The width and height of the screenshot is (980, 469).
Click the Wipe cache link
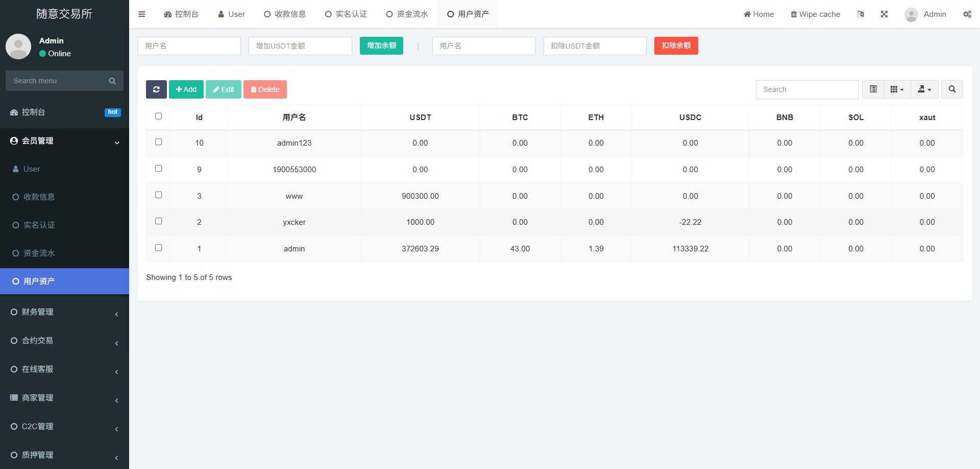[815, 14]
